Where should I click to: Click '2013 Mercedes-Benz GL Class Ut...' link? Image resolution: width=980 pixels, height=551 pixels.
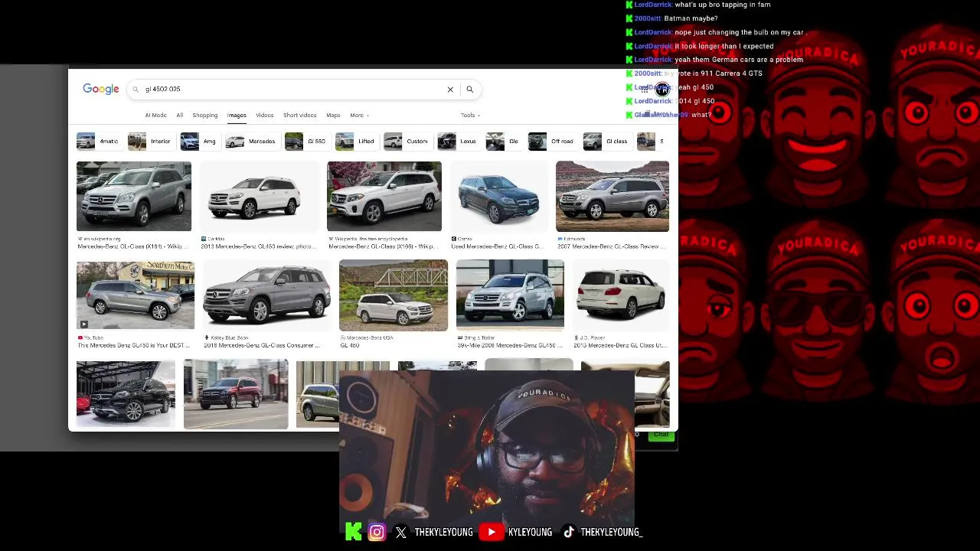tap(619, 346)
